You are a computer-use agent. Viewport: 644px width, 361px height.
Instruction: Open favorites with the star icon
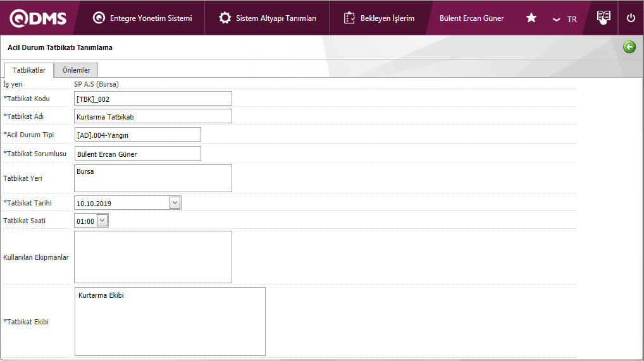pos(531,18)
